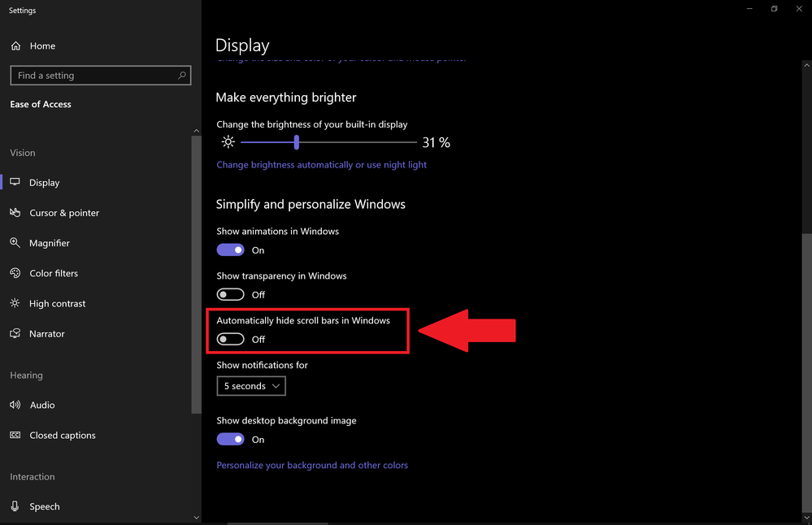Image resolution: width=812 pixels, height=525 pixels.
Task: Switch to High contrast settings
Action: point(57,303)
